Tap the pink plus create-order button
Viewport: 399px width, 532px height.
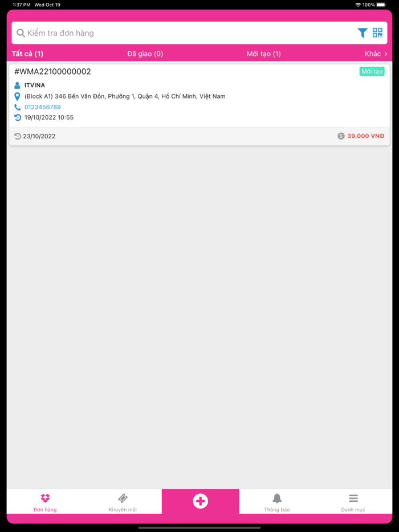click(200, 501)
